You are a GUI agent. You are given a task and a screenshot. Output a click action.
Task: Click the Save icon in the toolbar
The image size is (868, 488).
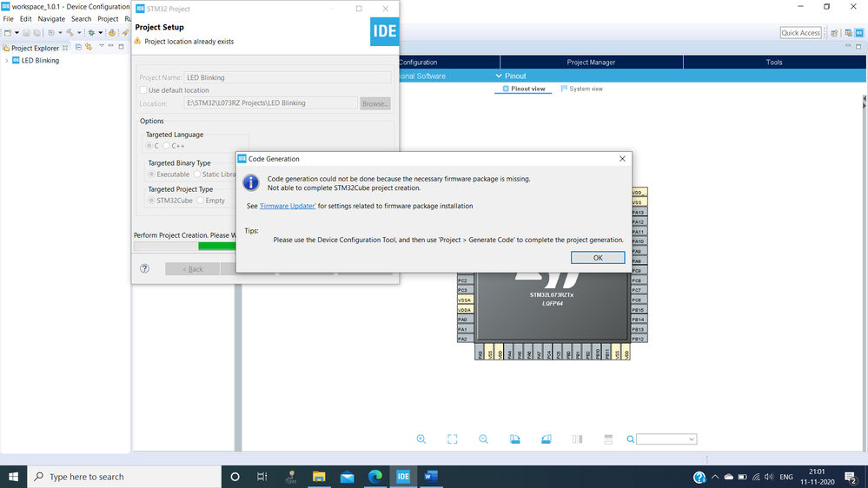point(27,33)
